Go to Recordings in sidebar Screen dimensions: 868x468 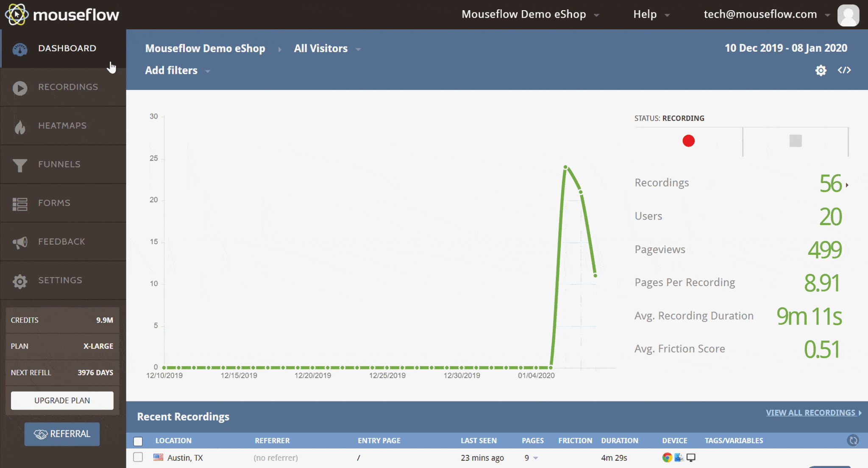[x=68, y=87]
